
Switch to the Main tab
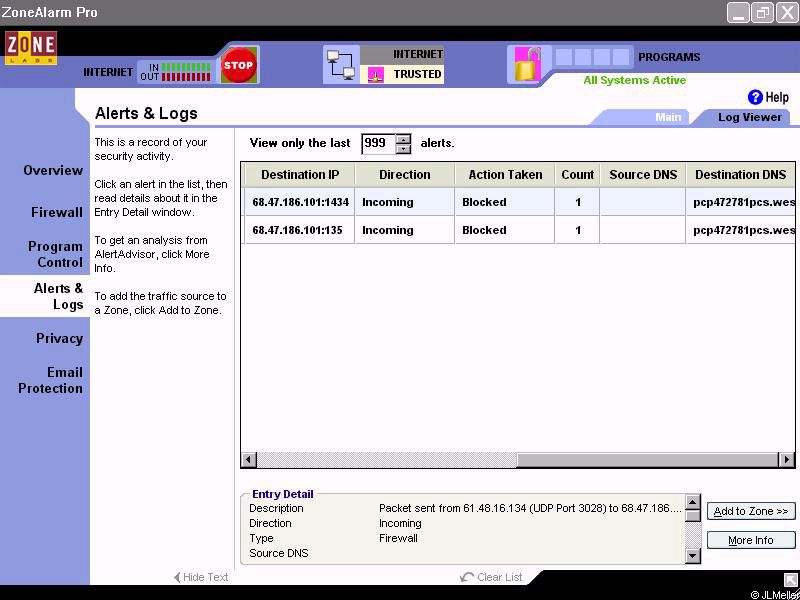click(668, 117)
